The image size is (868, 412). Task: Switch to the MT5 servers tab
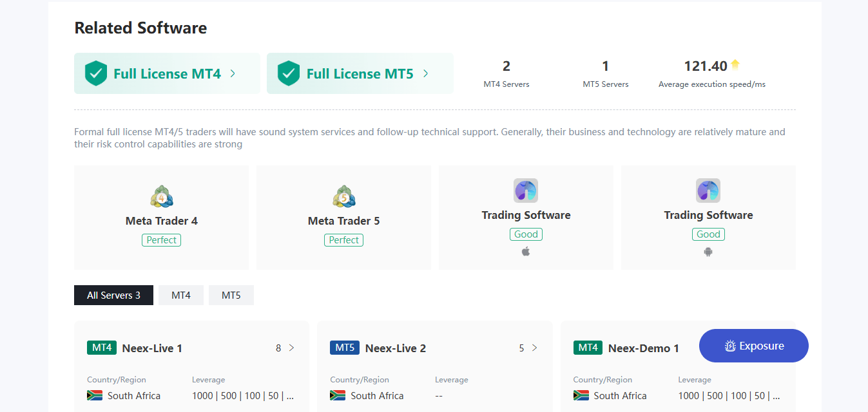click(231, 295)
